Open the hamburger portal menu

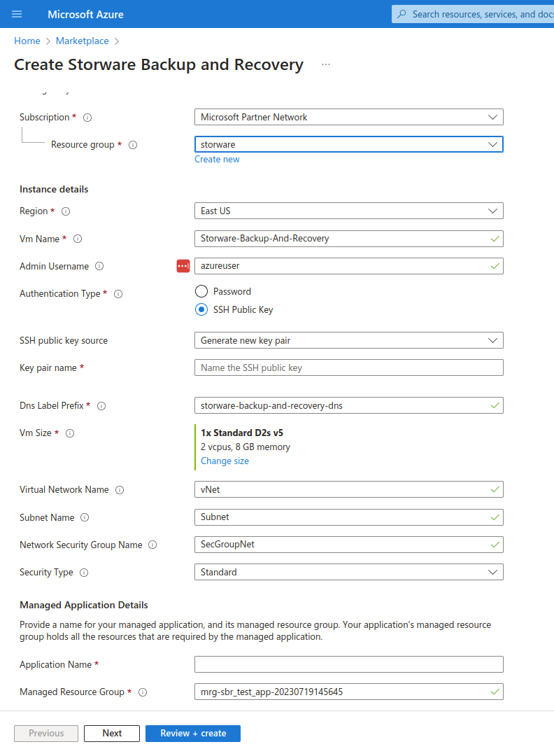click(17, 14)
